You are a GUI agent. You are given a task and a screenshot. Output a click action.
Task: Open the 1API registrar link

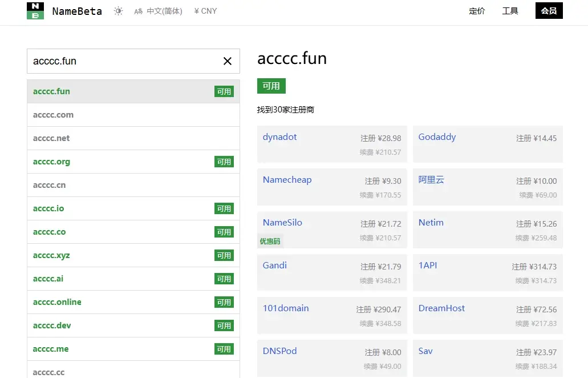[428, 266]
